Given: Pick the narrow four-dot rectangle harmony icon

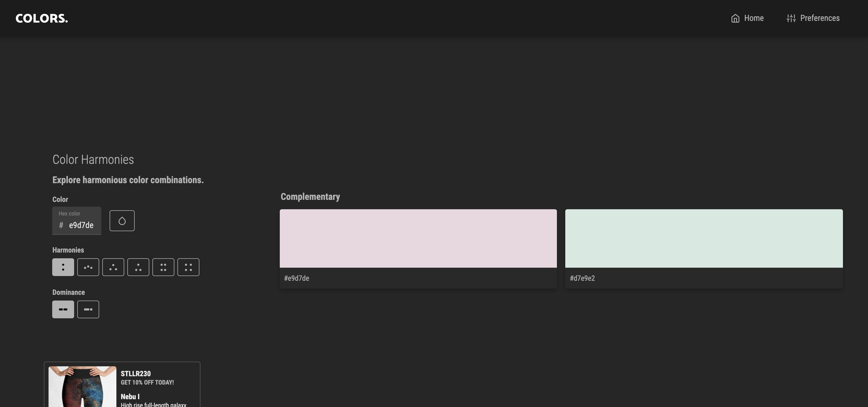Looking at the screenshot, I should tap(163, 267).
